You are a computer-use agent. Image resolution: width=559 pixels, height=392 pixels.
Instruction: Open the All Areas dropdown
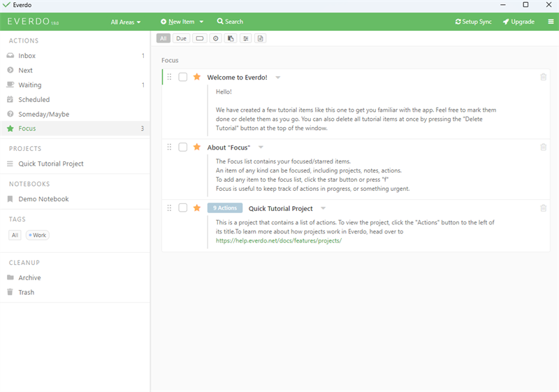pyautogui.click(x=126, y=22)
